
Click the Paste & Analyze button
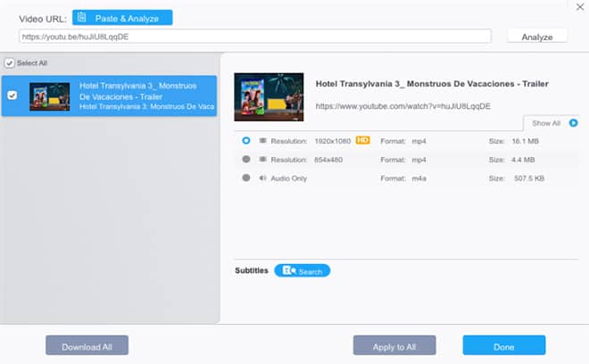point(122,18)
